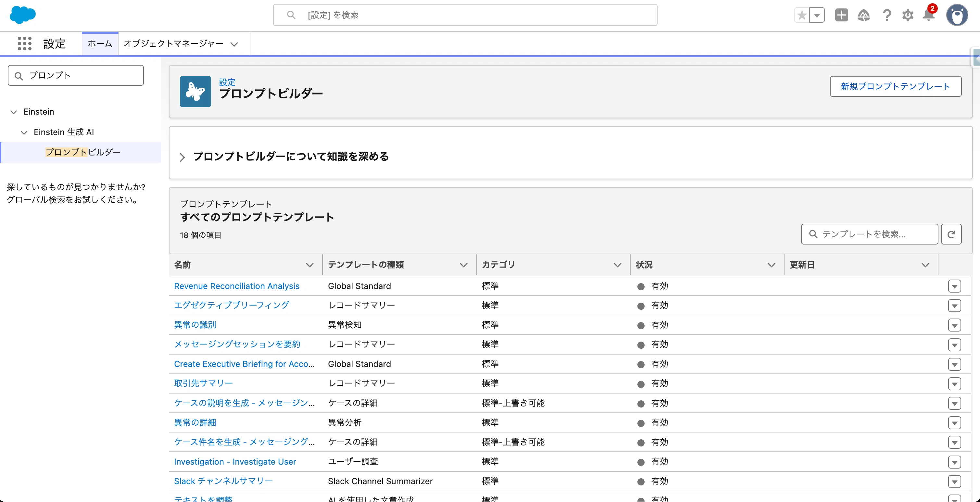This screenshot has height=502, width=980.
Task: Open the user profile avatar
Action: tap(957, 15)
